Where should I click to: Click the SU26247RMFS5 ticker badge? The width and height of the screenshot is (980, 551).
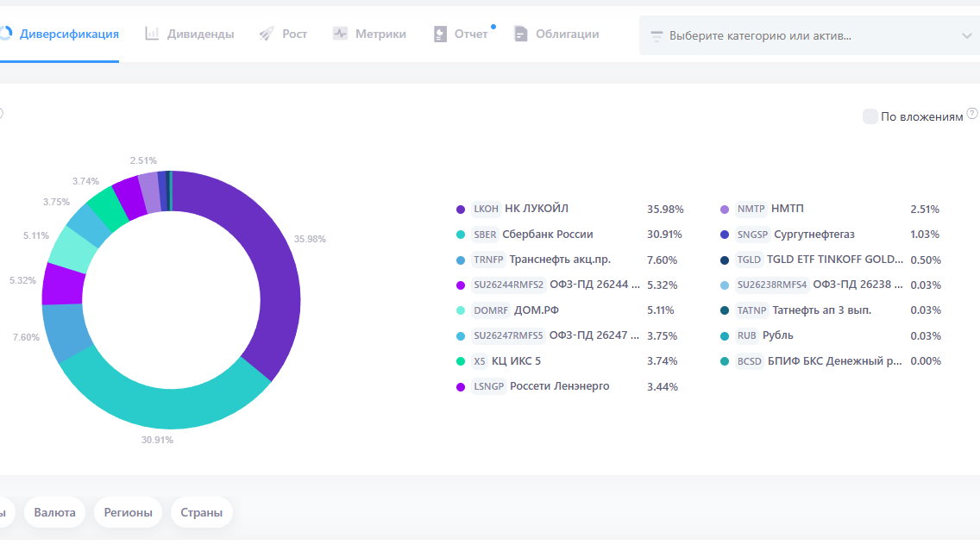(x=508, y=335)
